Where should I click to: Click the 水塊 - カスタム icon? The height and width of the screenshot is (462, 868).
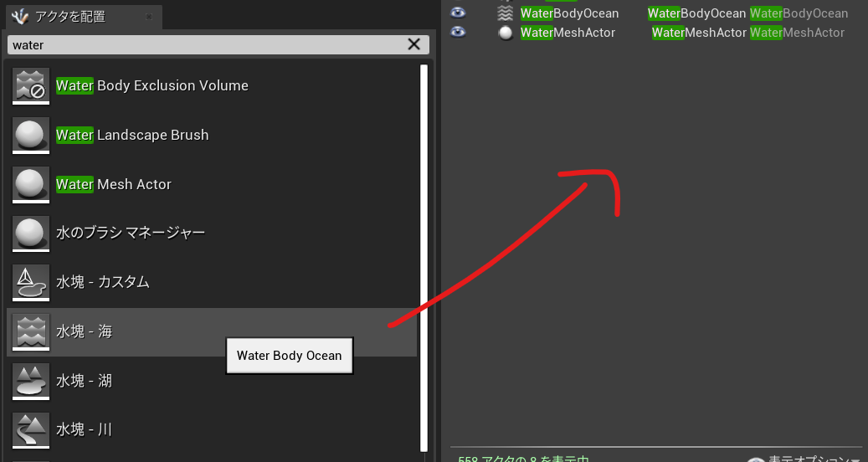[x=31, y=283]
